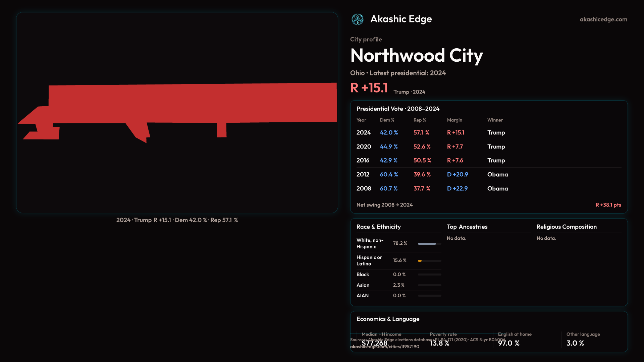The image size is (644, 362).
Task: Click the Top Ancestries heading
Action: click(467, 227)
